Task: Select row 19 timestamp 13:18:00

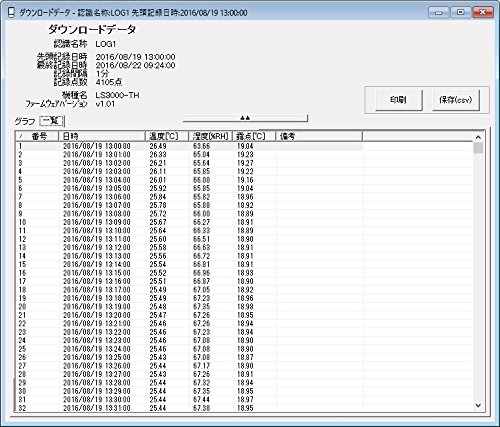Action: click(x=97, y=298)
